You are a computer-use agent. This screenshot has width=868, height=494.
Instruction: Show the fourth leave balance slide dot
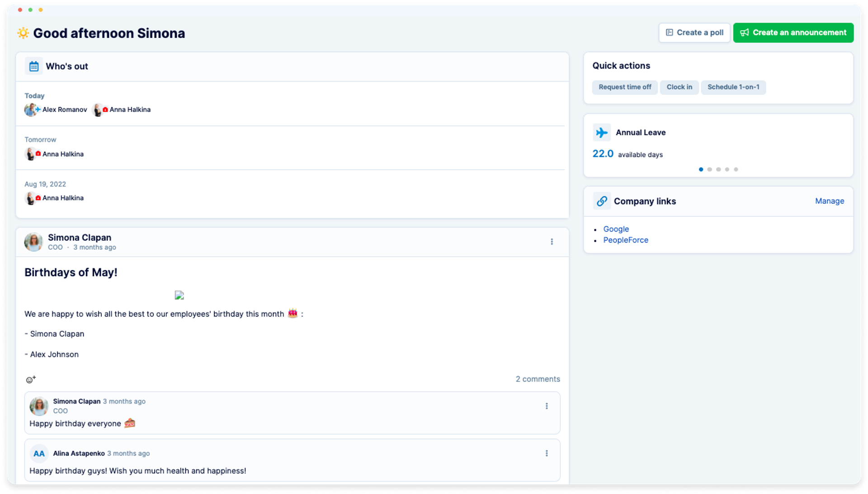tap(727, 169)
